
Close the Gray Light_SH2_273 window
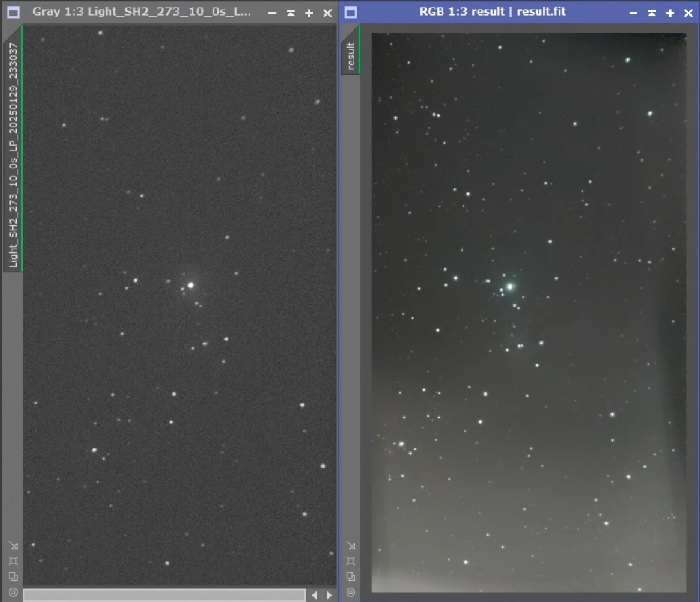[328, 14]
